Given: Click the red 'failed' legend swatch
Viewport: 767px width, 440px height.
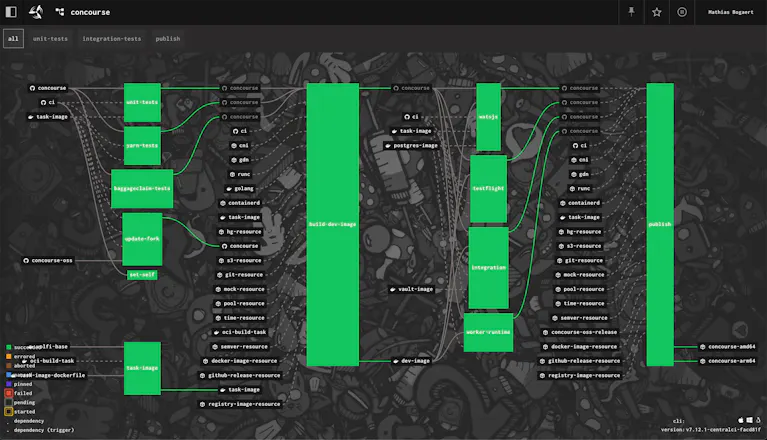Looking at the screenshot, I should tap(9, 393).
